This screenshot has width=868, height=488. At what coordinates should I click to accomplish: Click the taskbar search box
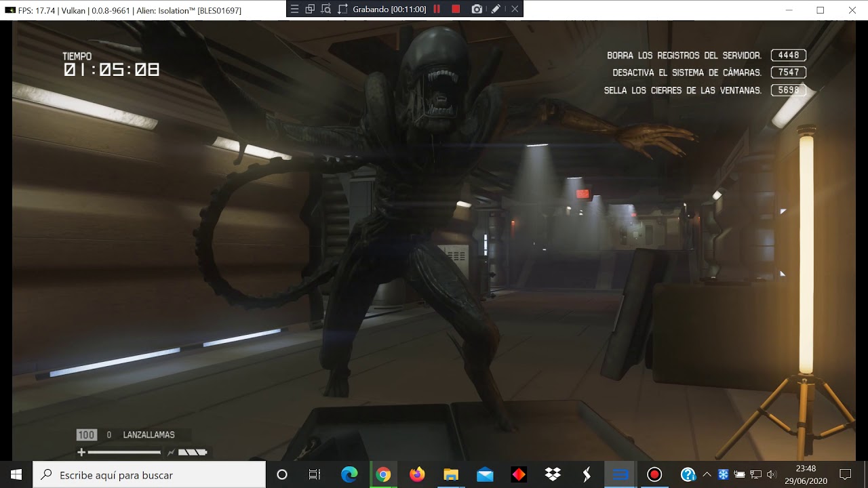pyautogui.click(x=149, y=474)
